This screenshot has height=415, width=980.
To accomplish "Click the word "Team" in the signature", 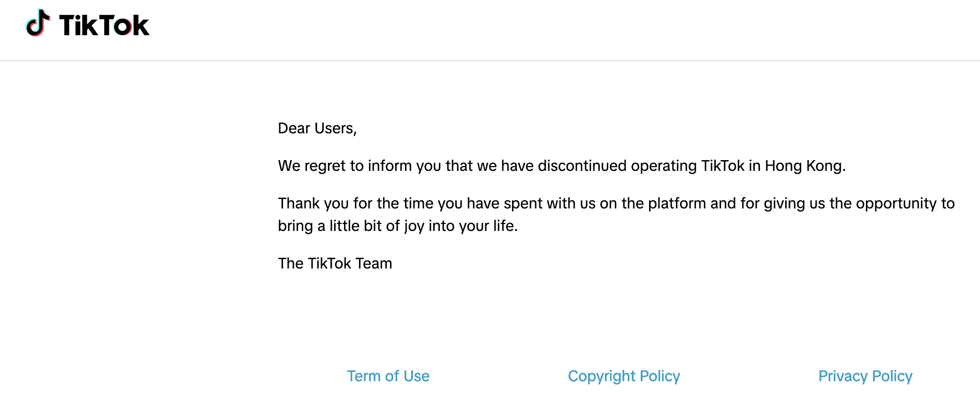I will point(374,263).
